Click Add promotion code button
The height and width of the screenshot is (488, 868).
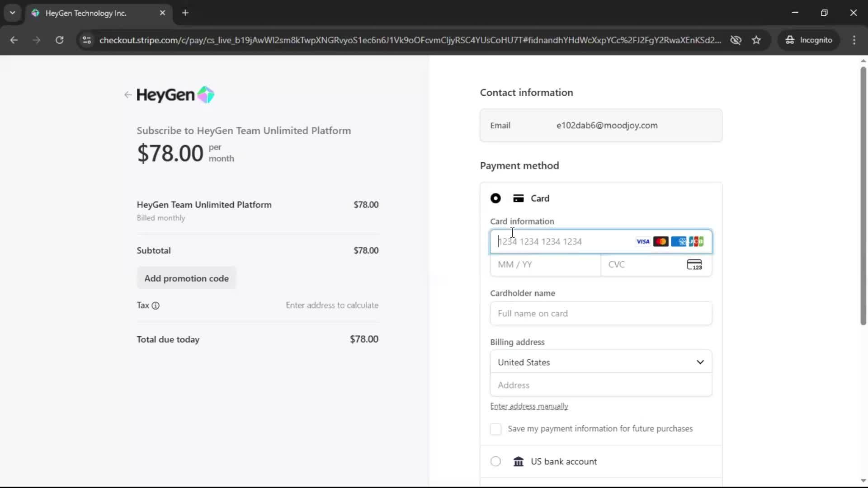coord(186,278)
